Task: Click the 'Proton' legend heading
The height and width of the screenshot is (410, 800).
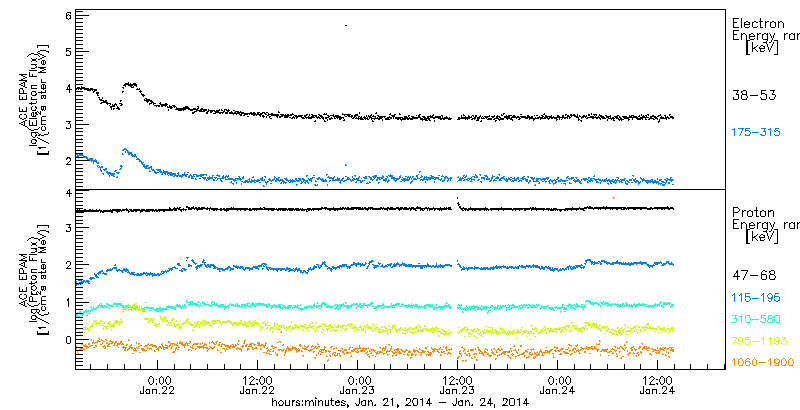Action: coord(753,212)
